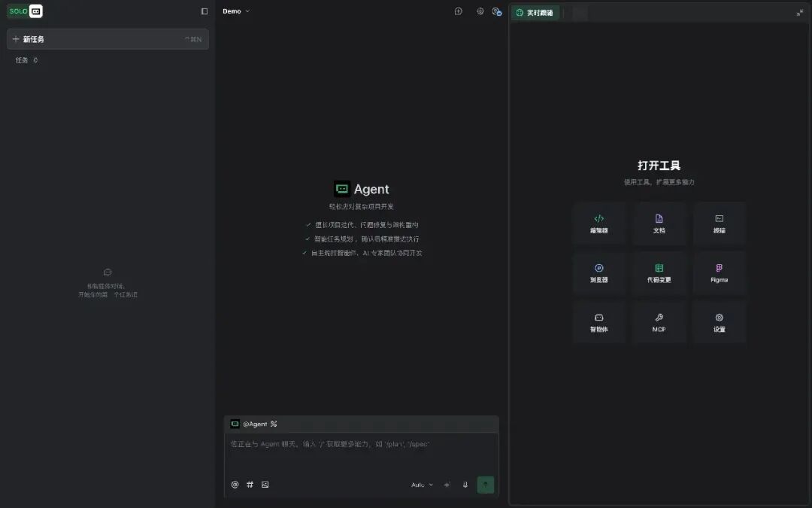812x508 pixels.
Task: Open the 设置 settings tool
Action: tap(720, 322)
